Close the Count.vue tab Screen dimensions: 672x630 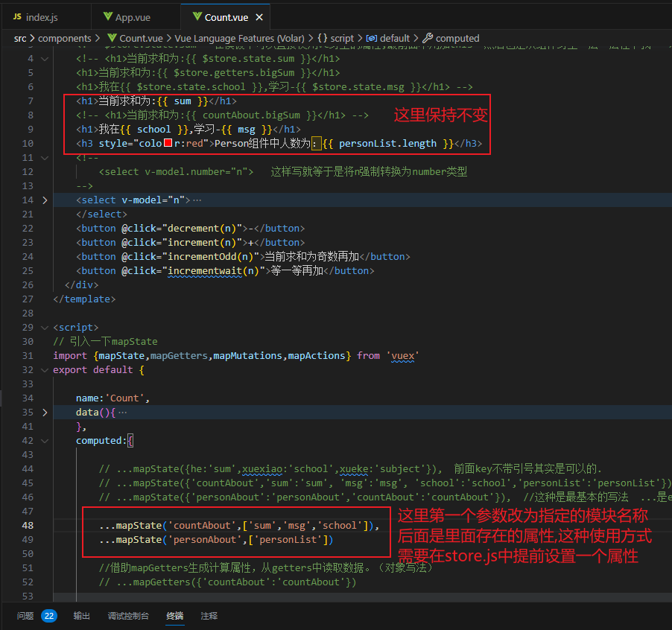[x=259, y=18]
